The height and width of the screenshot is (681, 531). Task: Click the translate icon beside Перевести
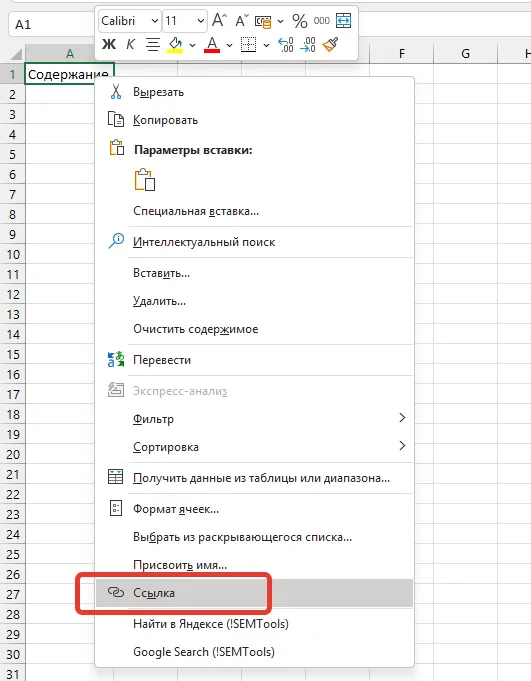coord(116,360)
